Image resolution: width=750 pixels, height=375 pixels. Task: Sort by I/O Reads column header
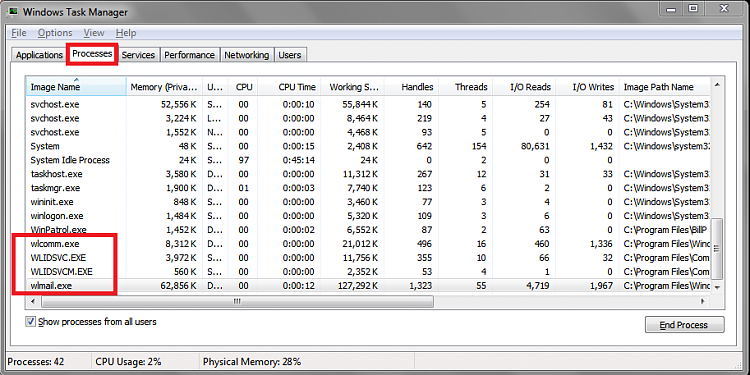click(x=524, y=87)
